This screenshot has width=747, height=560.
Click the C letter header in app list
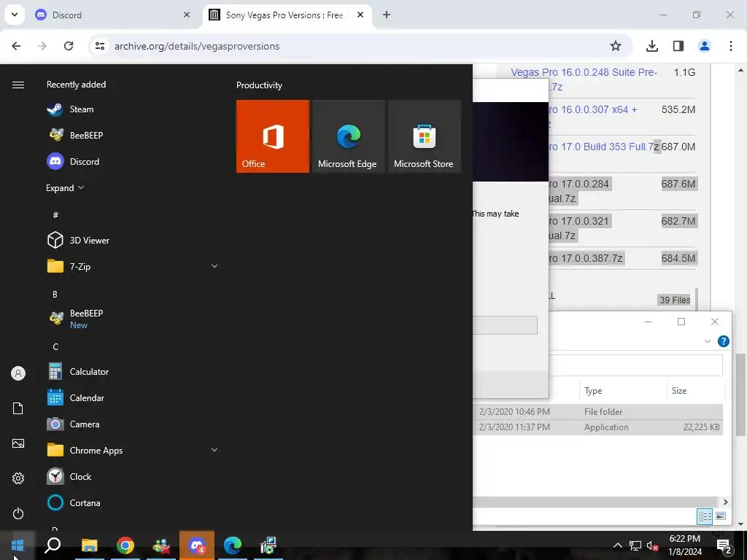pos(55,346)
